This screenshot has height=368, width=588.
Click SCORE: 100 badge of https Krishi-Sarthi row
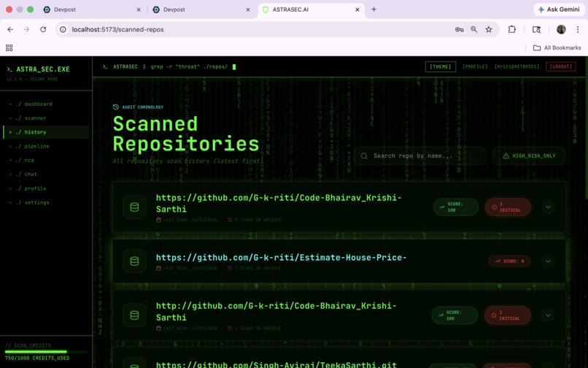coord(456,207)
